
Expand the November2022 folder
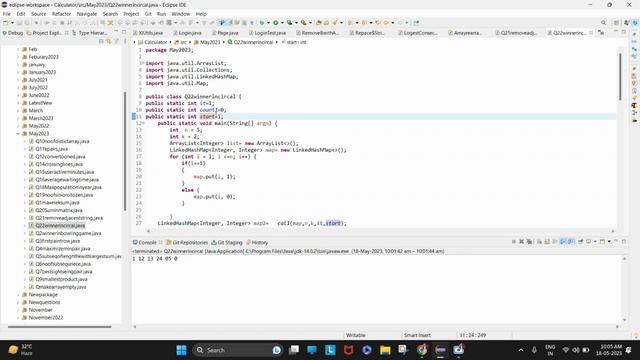(x=18, y=318)
